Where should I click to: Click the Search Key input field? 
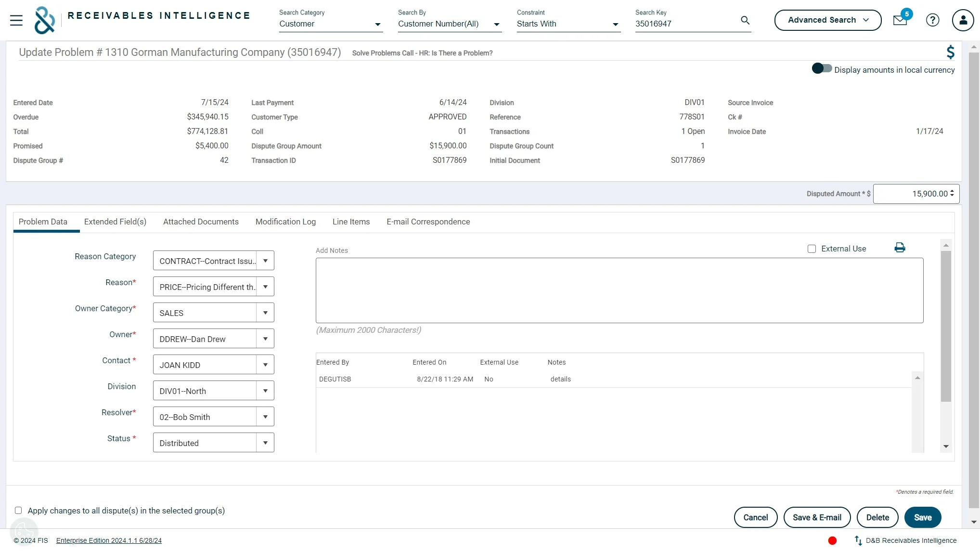(x=686, y=24)
